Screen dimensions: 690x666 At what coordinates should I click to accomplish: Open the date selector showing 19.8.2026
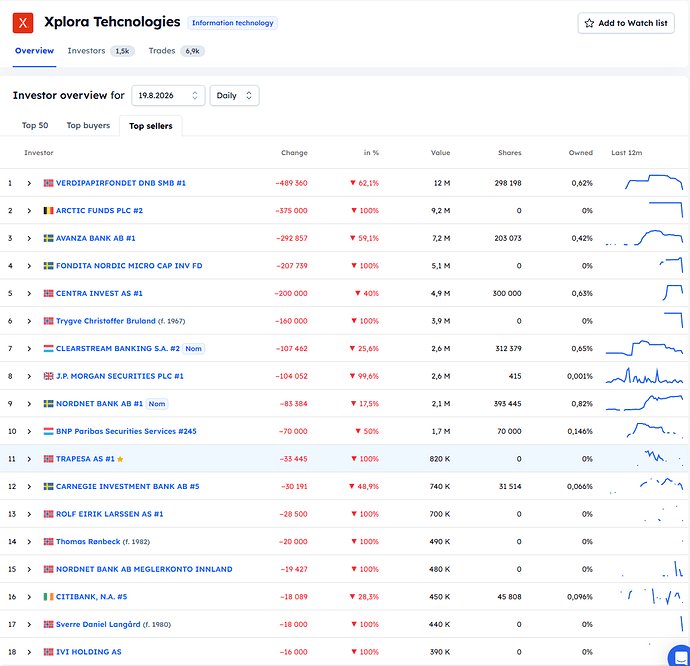point(168,96)
